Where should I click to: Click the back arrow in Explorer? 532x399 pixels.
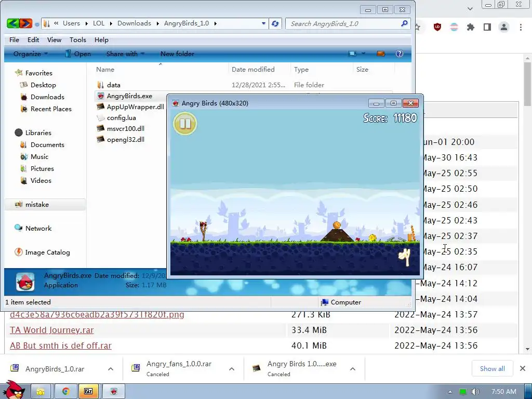(x=13, y=23)
